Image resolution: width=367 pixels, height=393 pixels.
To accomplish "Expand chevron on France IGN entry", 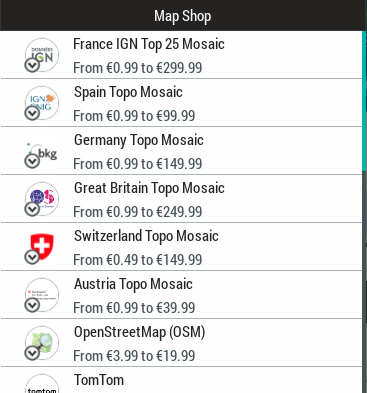I will click(32, 65).
